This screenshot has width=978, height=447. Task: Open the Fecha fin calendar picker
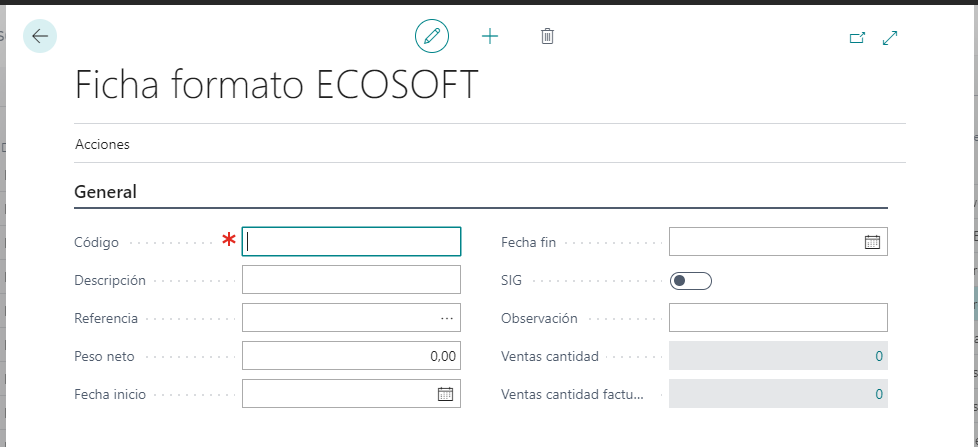tap(872, 242)
